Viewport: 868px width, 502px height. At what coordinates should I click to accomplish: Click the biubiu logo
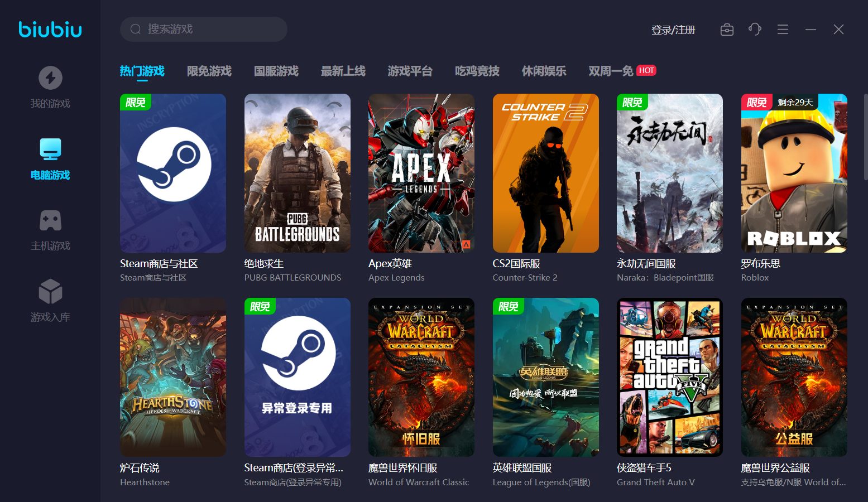coord(50,29)
